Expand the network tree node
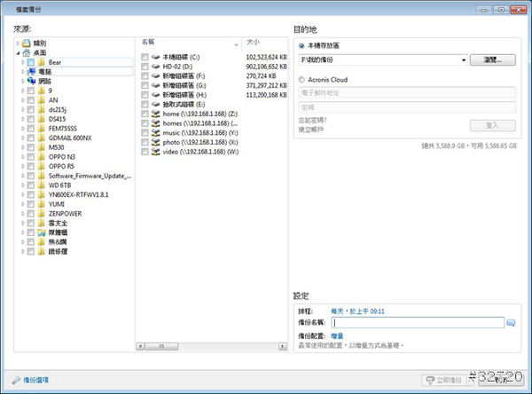Viewport: 532px width, 394px height. [23, 81]
